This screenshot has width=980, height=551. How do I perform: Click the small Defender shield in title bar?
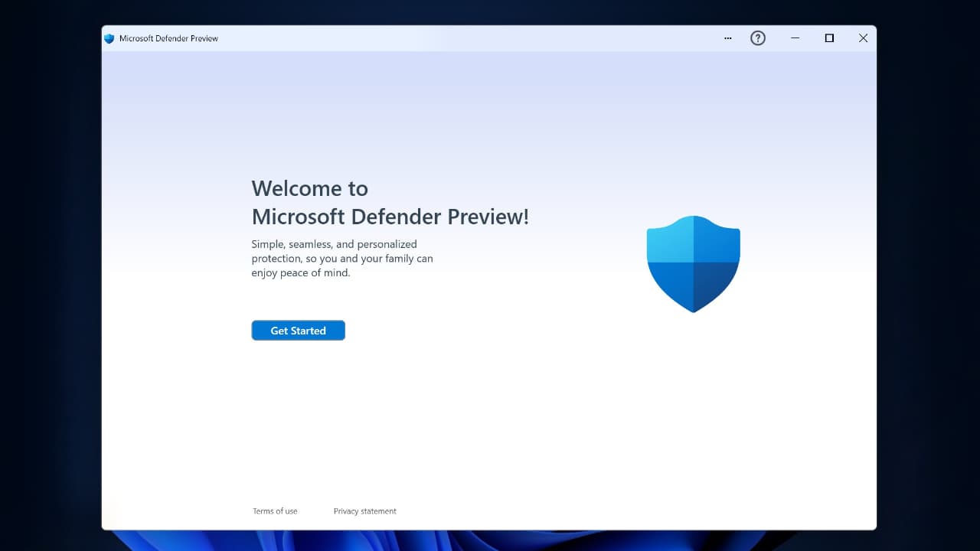tap(109, 38)
